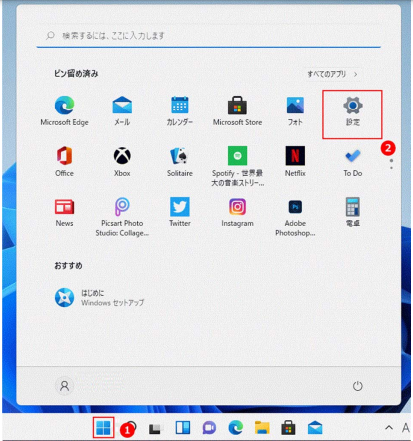413x441 pixels.
Task: Expand the All apps list button
Action: point(332,74)
